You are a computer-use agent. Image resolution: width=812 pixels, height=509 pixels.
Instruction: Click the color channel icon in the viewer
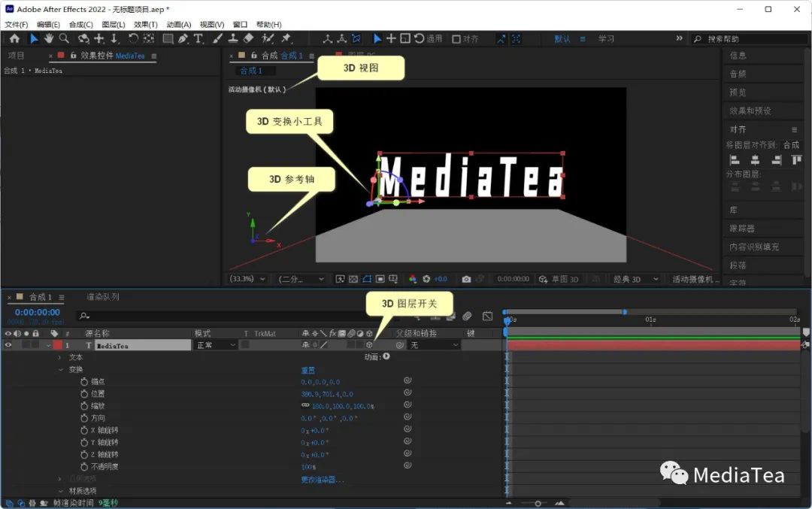(x=413, y=279)
